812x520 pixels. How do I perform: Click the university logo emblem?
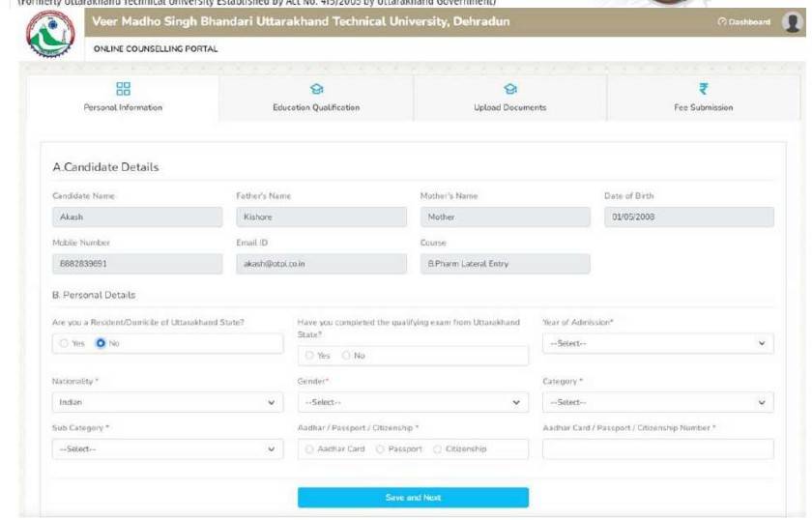[x=50, y=34]
